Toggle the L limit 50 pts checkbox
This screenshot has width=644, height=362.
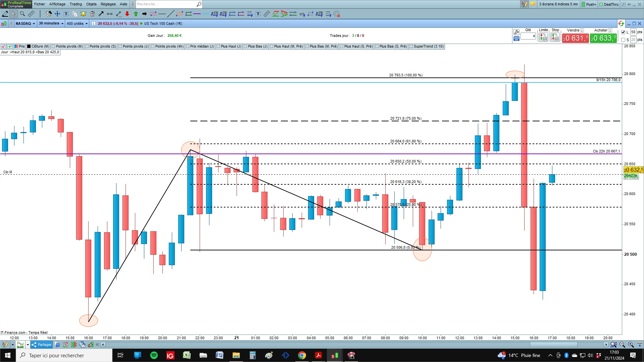coord(623,32)
